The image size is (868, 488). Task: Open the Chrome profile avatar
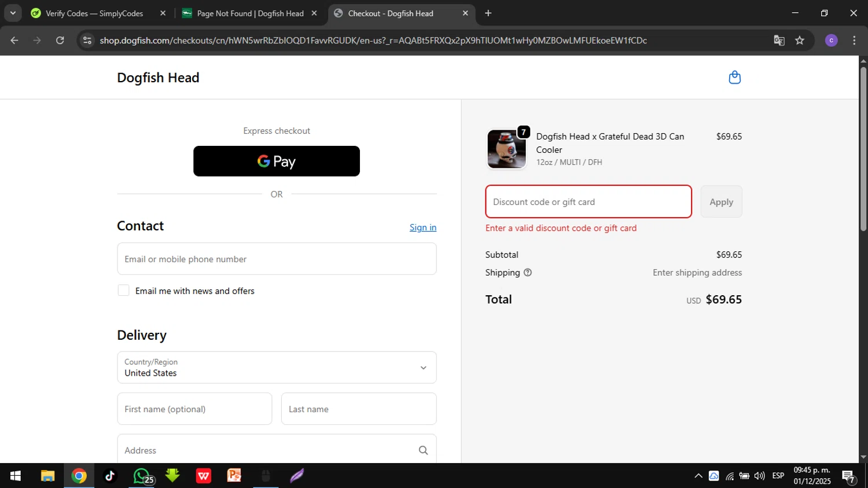[x=832, y=41]
